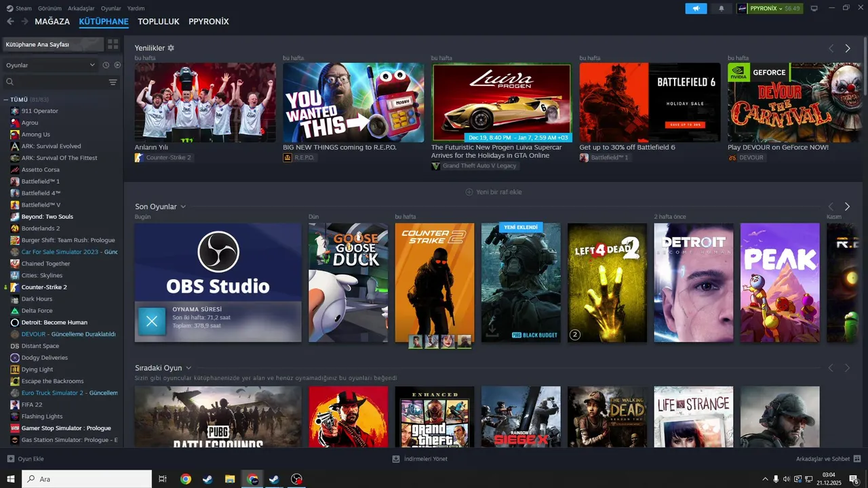The image size is (868, 488).
Task: Click Arkadaşlar ve Sohbet button
Action: (x=829, y=459)
